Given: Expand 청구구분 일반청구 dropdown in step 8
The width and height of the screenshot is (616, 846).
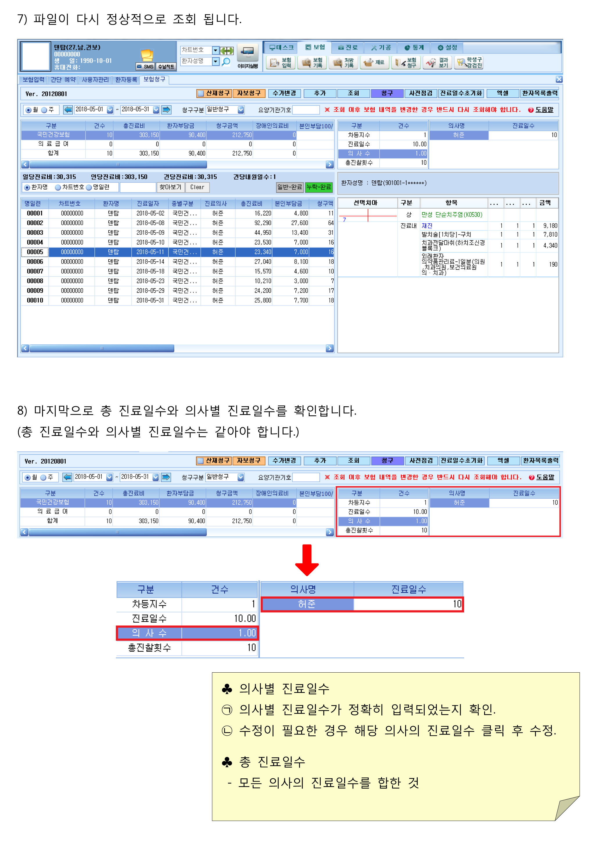Looking at the screenshot, I should click(241, 477).
